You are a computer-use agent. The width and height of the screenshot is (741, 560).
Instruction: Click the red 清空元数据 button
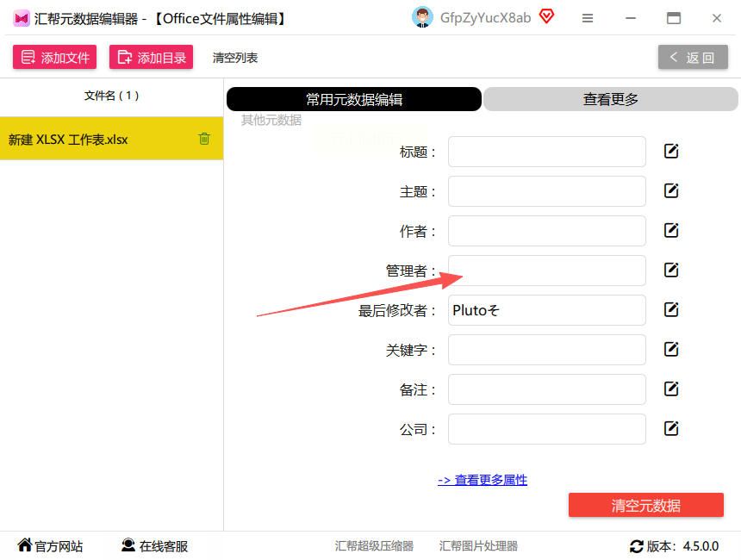coord(645,505)
